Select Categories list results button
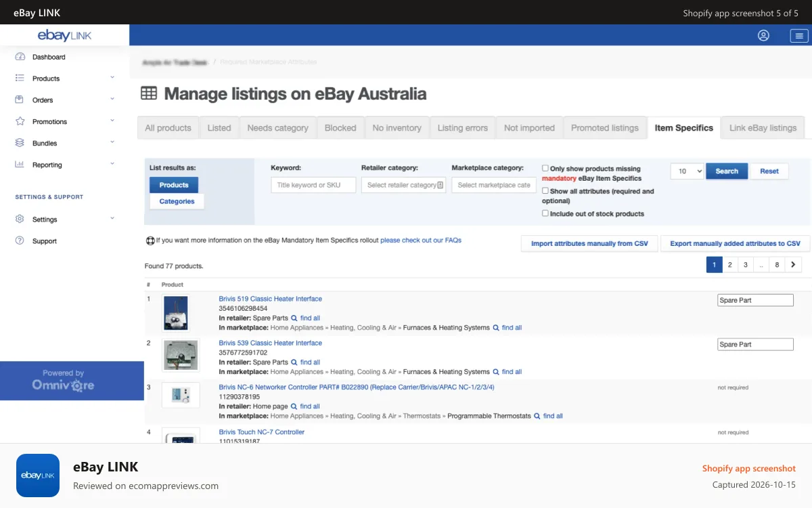Image resolution: width=812 pixels, height=508 pixels. (177, 201)
